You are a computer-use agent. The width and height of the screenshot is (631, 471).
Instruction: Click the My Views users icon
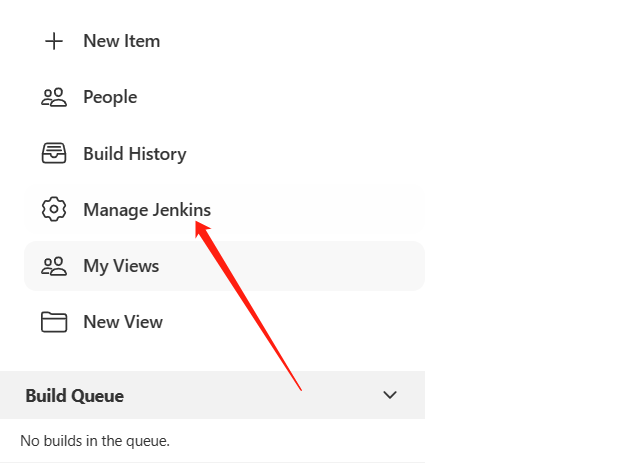pyautogui.click(x=54, y=266)
